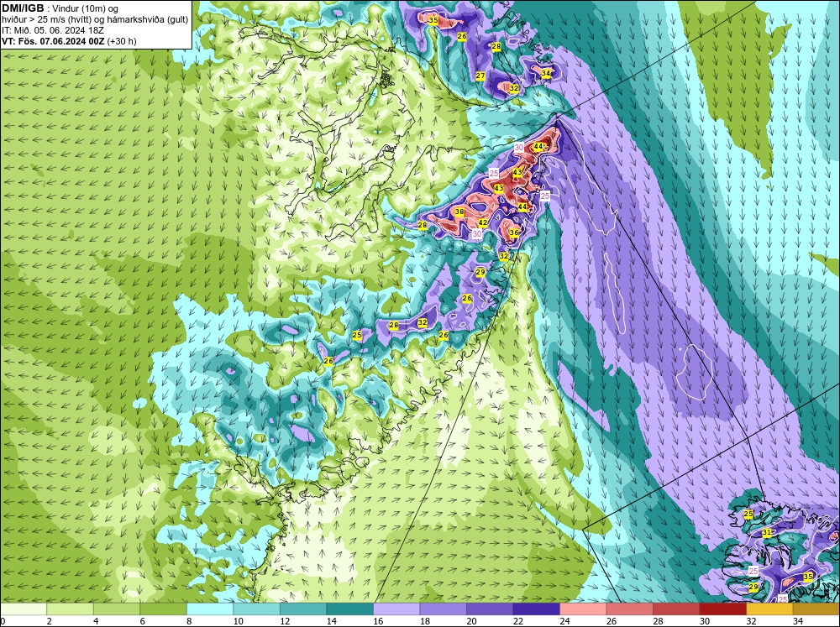Click the DMI/IGB title text
Image resolution: width=840 pixels, height=627 pixels.
pos(23,8)
